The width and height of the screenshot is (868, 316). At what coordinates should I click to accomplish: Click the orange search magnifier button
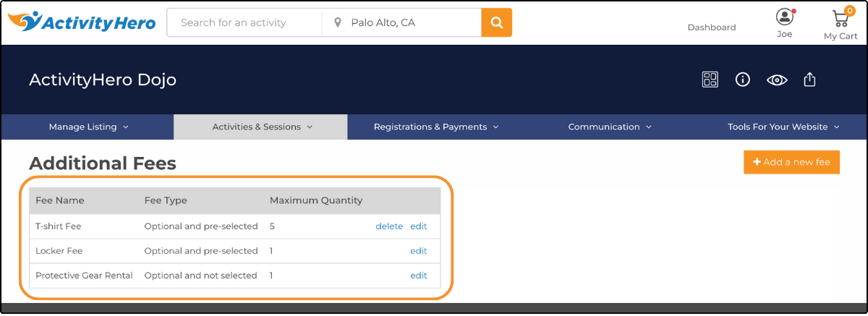(x=496, y=22)
